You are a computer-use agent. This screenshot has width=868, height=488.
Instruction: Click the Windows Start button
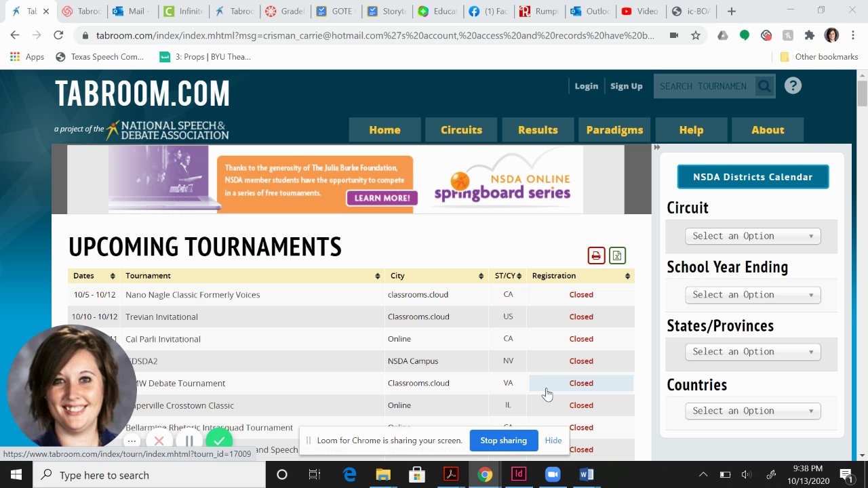16,474
